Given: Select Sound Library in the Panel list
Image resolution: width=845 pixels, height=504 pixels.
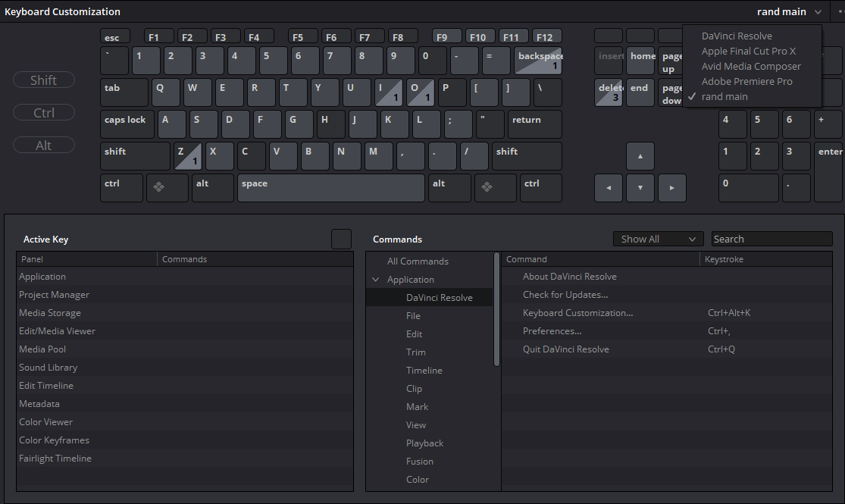Looking at the screenshot, I should pyautogui.click(x=185, y=368).
